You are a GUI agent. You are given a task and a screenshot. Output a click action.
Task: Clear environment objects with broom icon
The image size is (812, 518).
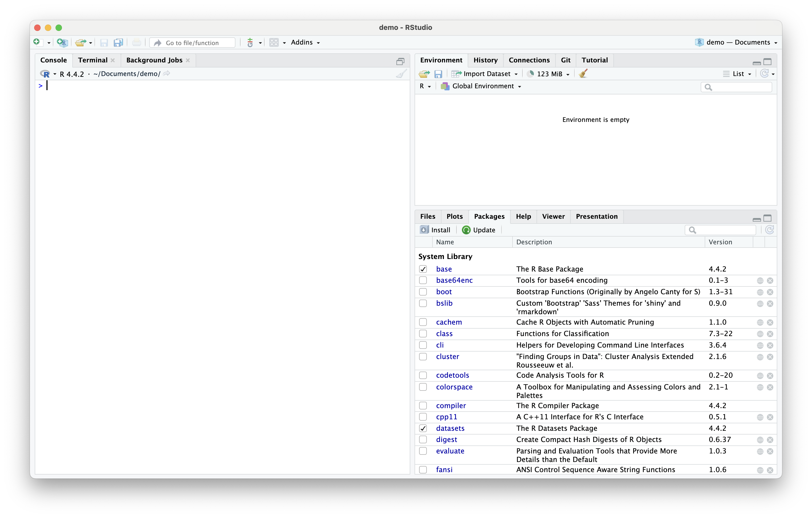coord(583,74)
